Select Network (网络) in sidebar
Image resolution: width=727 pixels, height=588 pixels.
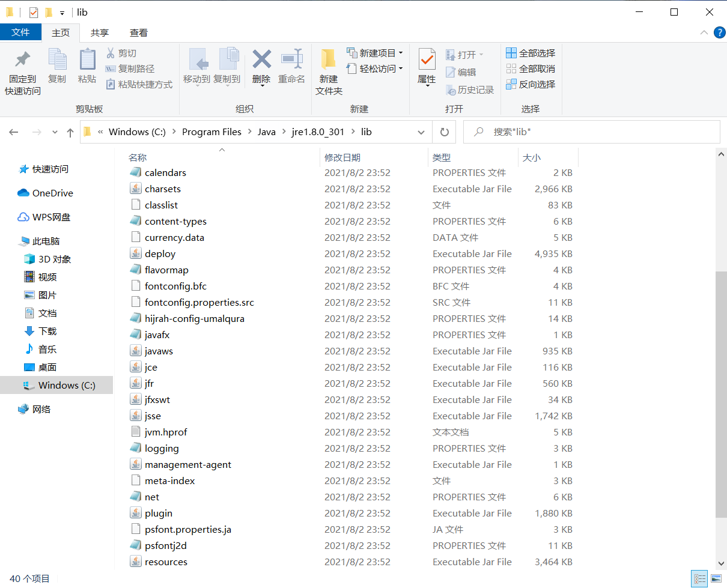click(x=34, y=409)
